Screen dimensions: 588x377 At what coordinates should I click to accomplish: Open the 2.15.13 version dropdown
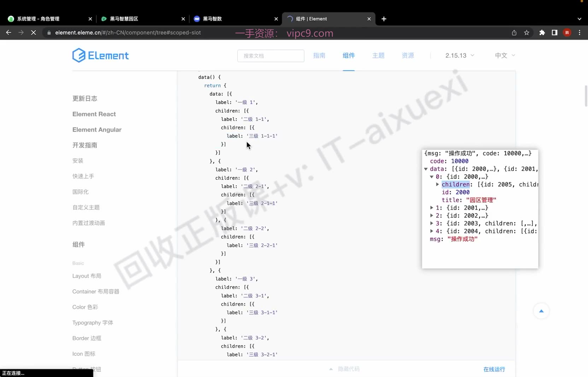460,56
